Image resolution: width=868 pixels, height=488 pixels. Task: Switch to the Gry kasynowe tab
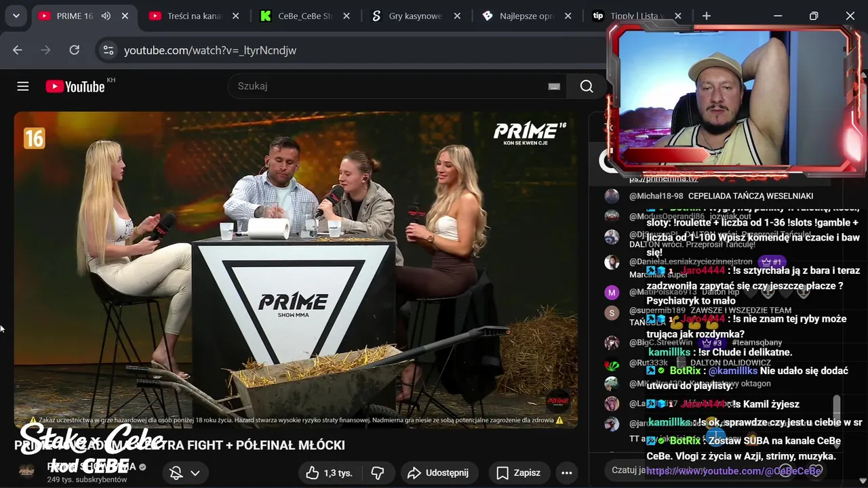point(415,16)
